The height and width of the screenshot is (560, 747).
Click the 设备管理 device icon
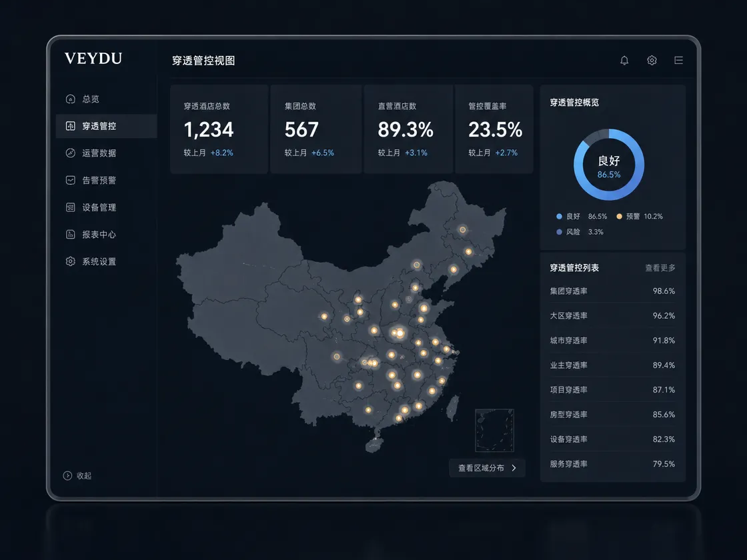click(x=71, y=207)
